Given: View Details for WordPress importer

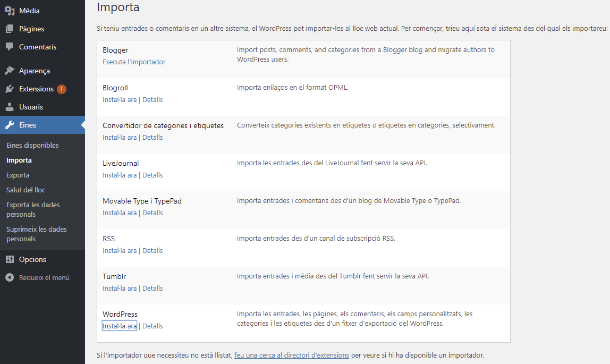Looking at the screenshot, I should tap(152, 326).
